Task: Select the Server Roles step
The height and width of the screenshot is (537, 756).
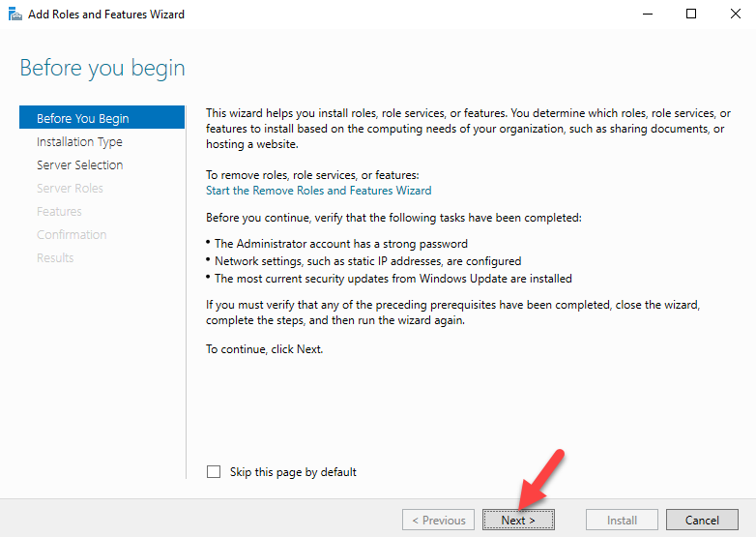Action: point(70,188)
